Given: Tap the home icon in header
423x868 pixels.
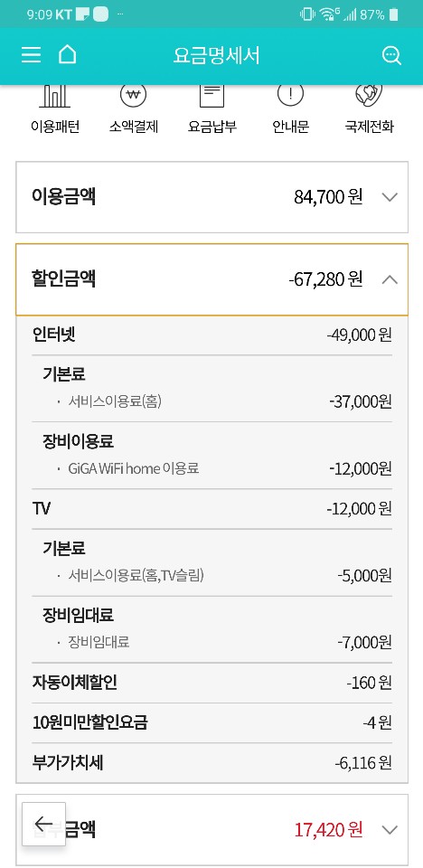Looking at the screenshot, I should pos(68,54).
